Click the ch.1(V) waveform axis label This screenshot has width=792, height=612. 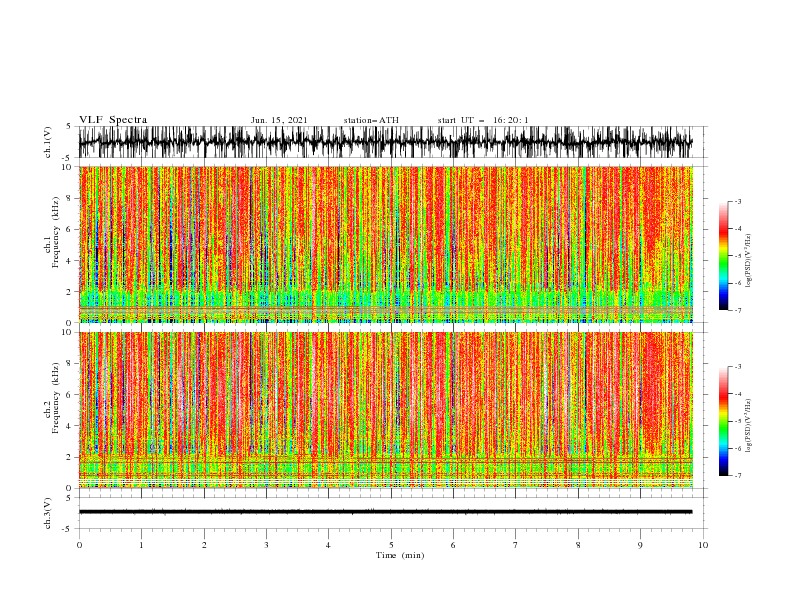tap(48, 142)
